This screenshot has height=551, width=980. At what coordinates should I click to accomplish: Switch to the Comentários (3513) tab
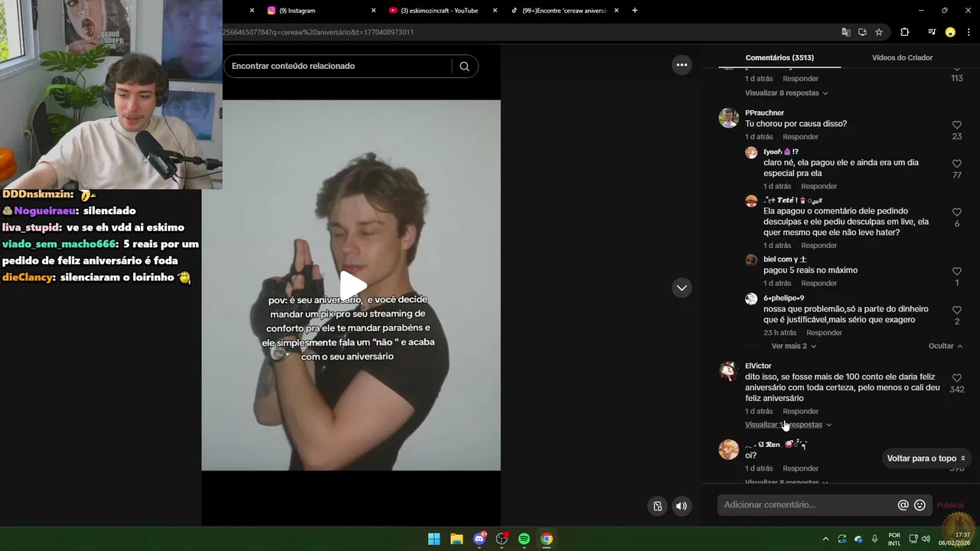[779, 57]
